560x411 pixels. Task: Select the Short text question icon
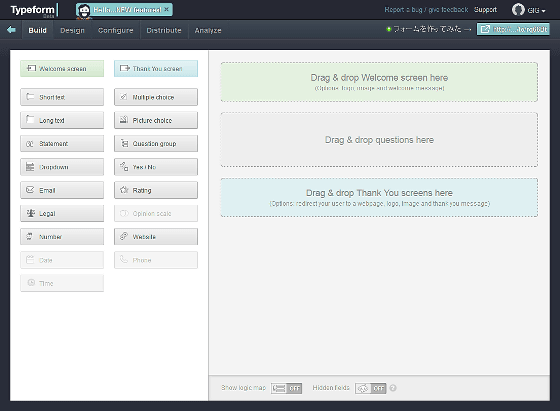pyautogui.click(x=30, y=97)
